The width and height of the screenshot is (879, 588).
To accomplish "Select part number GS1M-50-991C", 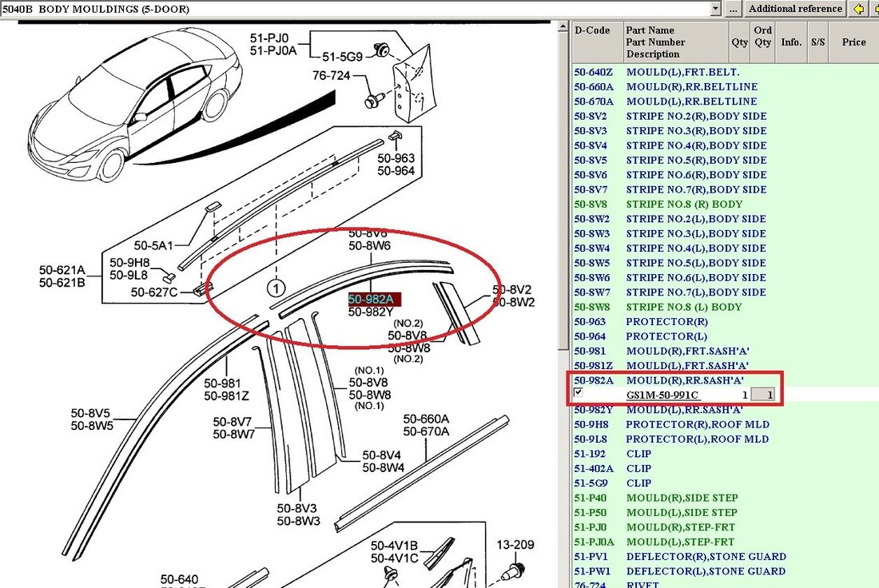I will point(662,395).
